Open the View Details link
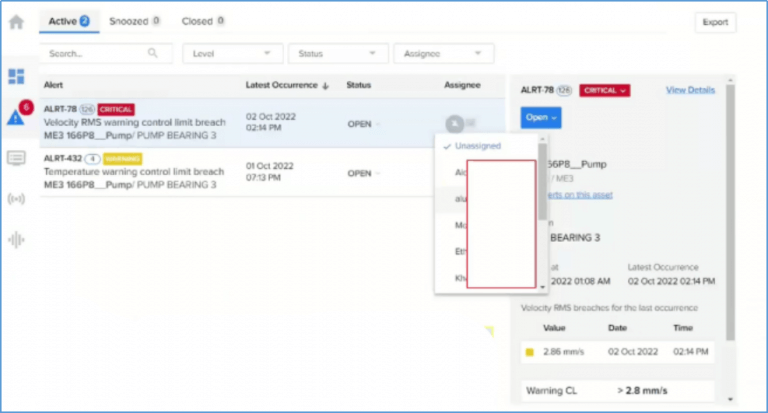Image resolution: width=768 pixels, height=413 pixels. 690,90
